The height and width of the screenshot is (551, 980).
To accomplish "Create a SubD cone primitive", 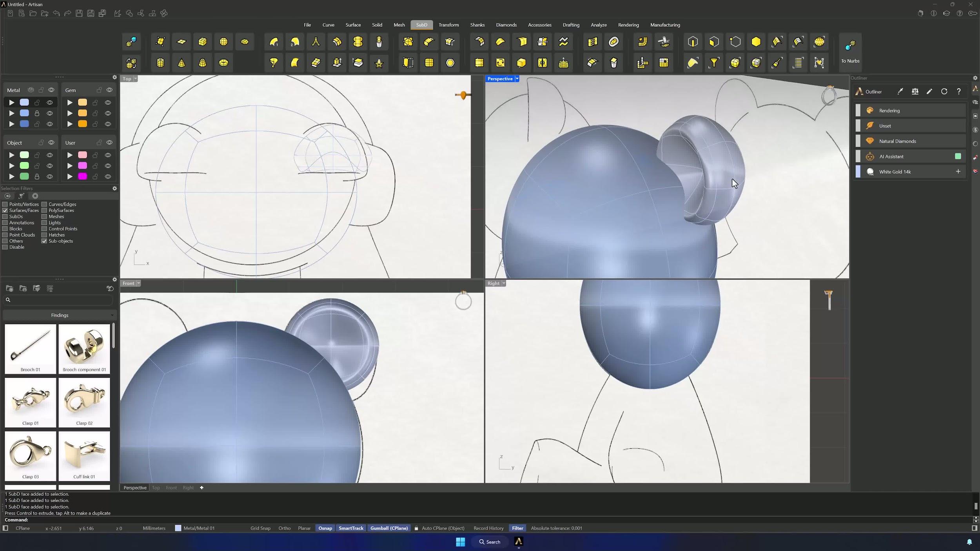I will click(181, 63).
